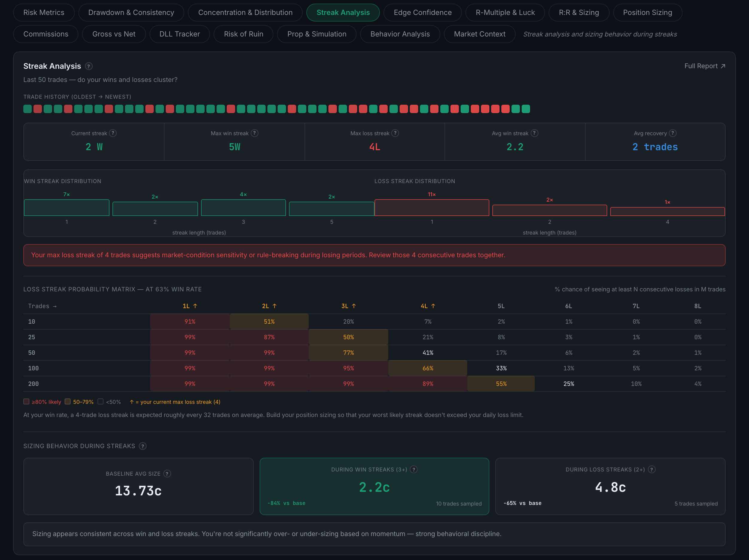Image resolution: width=749 pixels, height=560 pixels.
Task: Select the DLL Tracker tab
Action: [x=179, y=34]
